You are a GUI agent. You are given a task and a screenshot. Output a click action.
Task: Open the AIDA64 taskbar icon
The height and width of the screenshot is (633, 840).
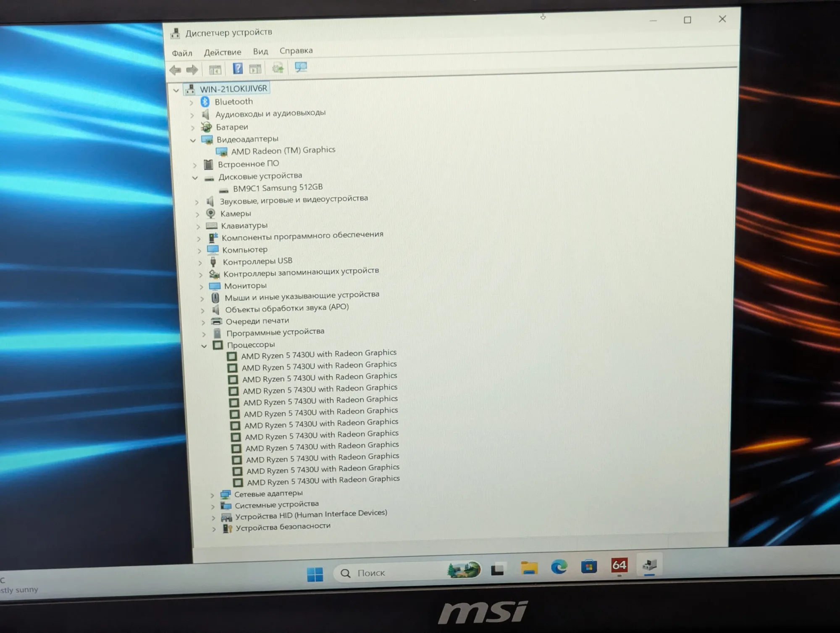[619, 565]
